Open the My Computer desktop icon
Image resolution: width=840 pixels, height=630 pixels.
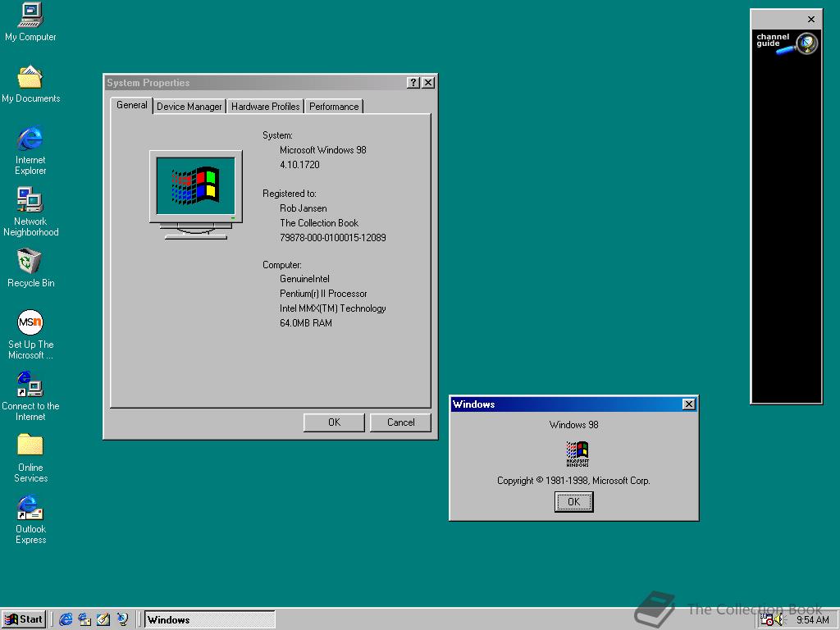30,22
